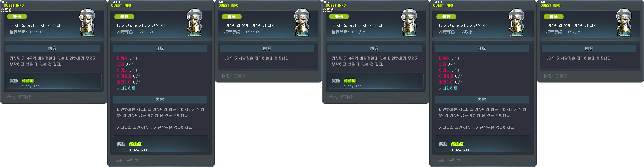Click NPC portrait in the 165以上 已完成 quest
This screenshot has height=167, width=644.
624,22
